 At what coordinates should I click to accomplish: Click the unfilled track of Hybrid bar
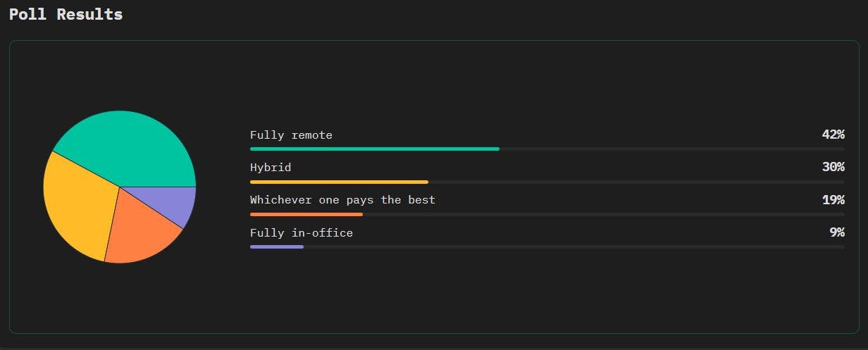634,182
